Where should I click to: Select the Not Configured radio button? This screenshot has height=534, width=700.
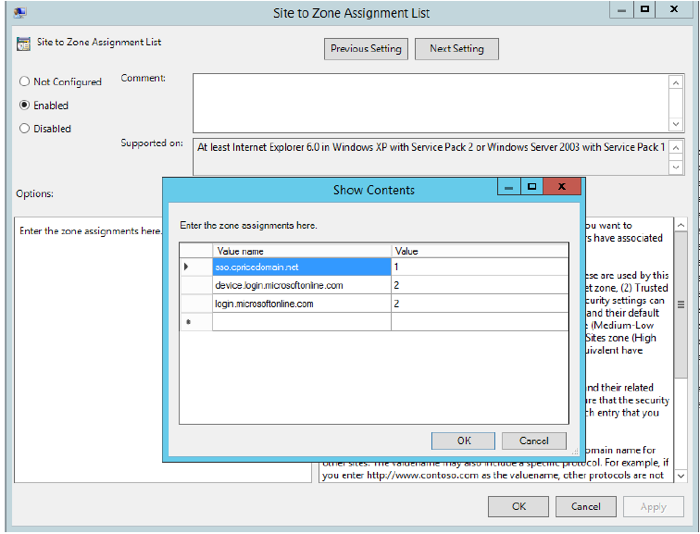pyautogui.click(x=25, y=82)
